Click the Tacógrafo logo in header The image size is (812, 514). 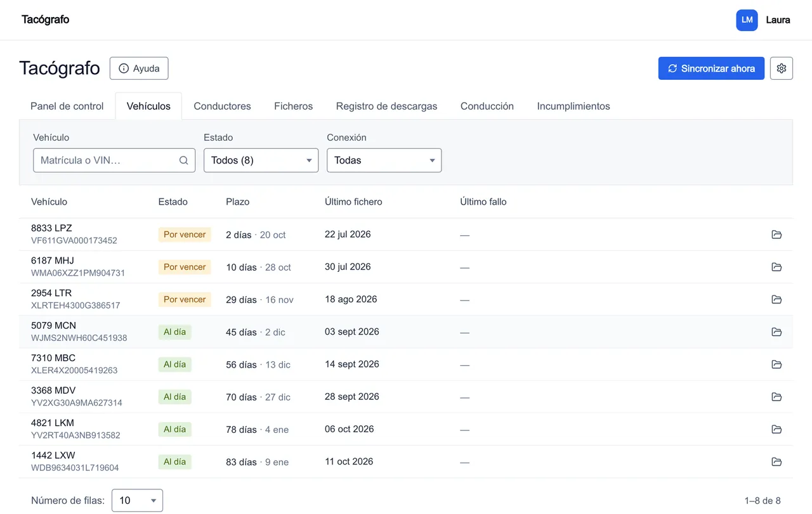[x=46, y=20]
